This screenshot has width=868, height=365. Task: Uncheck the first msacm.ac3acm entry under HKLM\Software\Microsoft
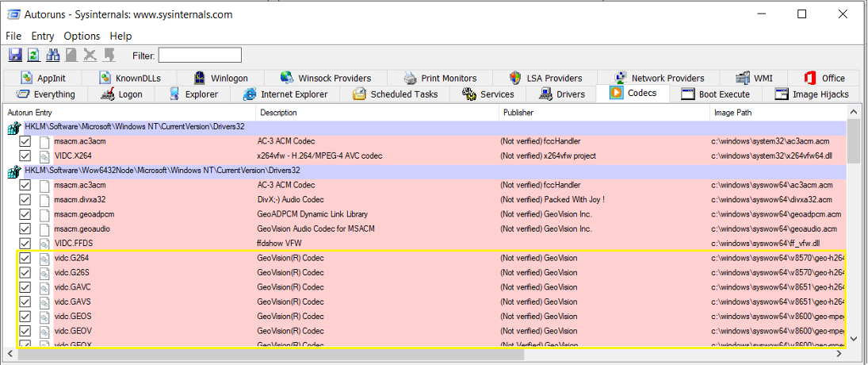tap(25, 141)
